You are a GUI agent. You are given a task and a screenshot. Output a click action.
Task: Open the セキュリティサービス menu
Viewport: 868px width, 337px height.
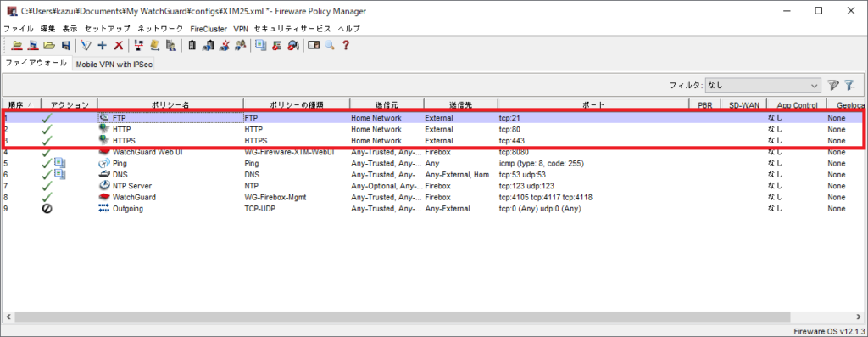292,28
